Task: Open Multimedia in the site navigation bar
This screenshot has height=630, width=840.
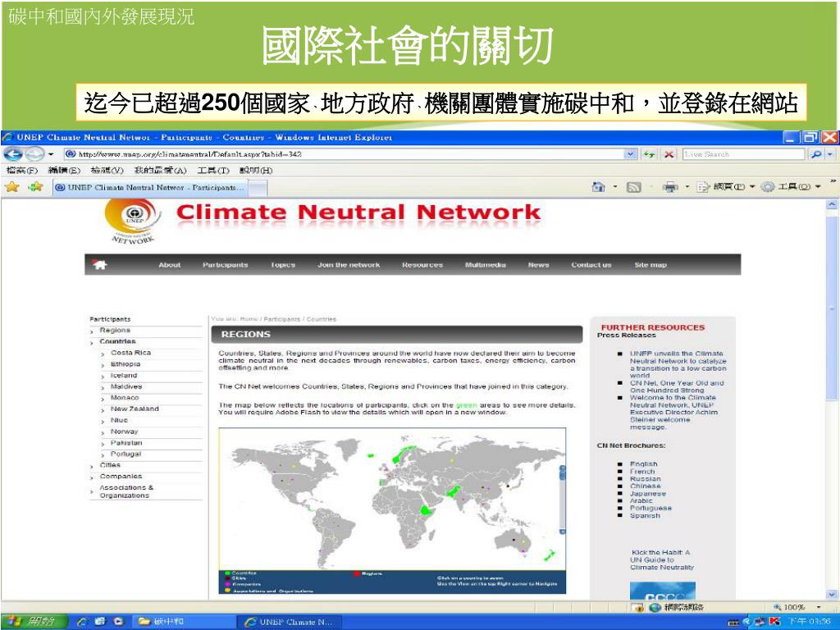Action: [x=486, y=265]
